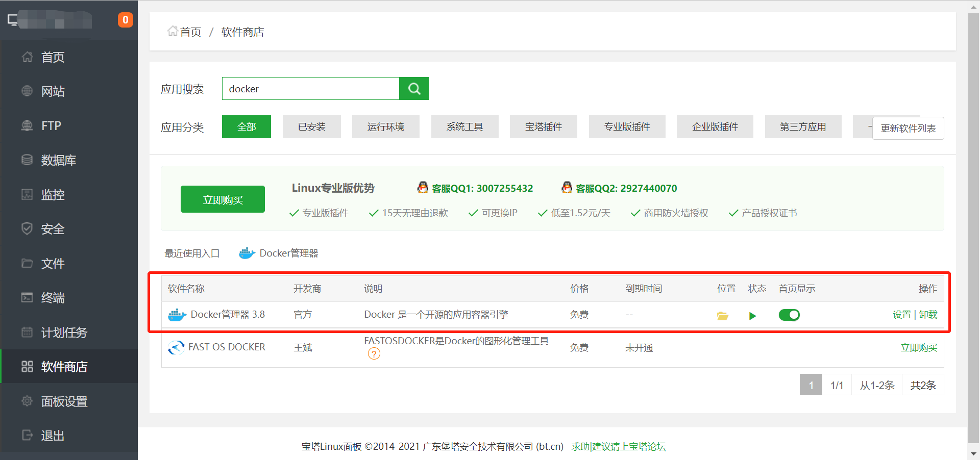The width and height of the screenshot is (980, 460).
Task: Click the monitor icon in the sidebar header
Action: 13,20
